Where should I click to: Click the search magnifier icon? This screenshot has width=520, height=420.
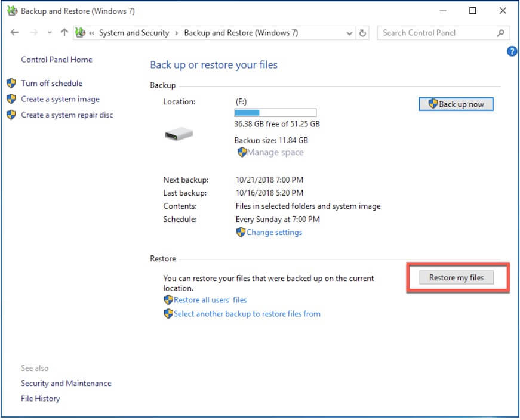[500, 33]
